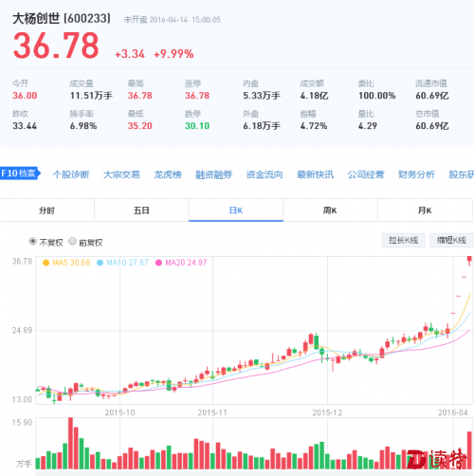Open 个股诊断 link
474x476 pixels.
[x=71, y=174]
